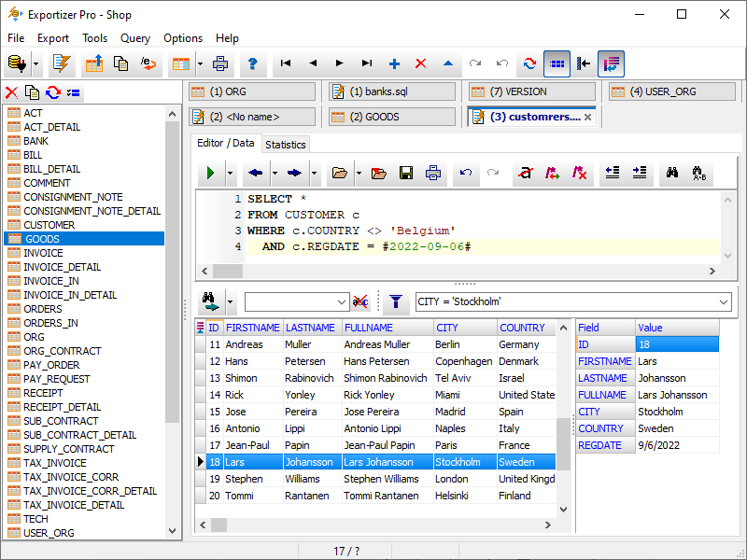Open the blue question mark help
This screenshot has width=747, height=560.
click(252, 63)
